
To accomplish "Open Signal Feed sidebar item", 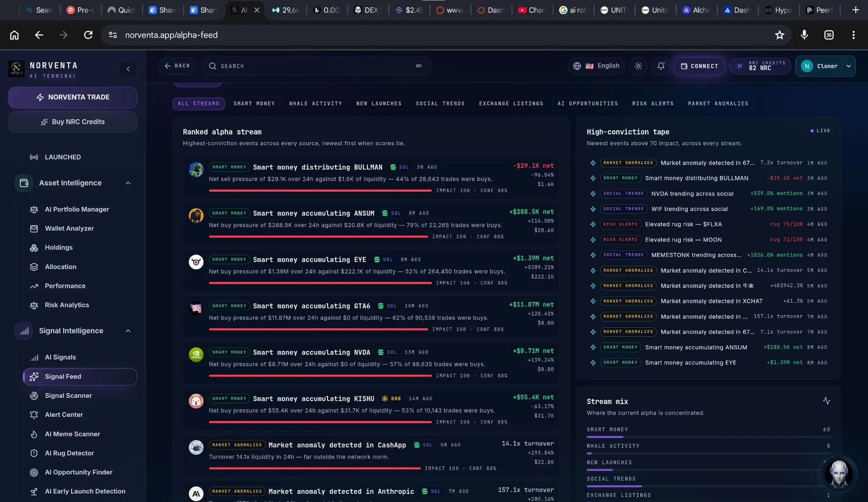I will pos(80,376).
